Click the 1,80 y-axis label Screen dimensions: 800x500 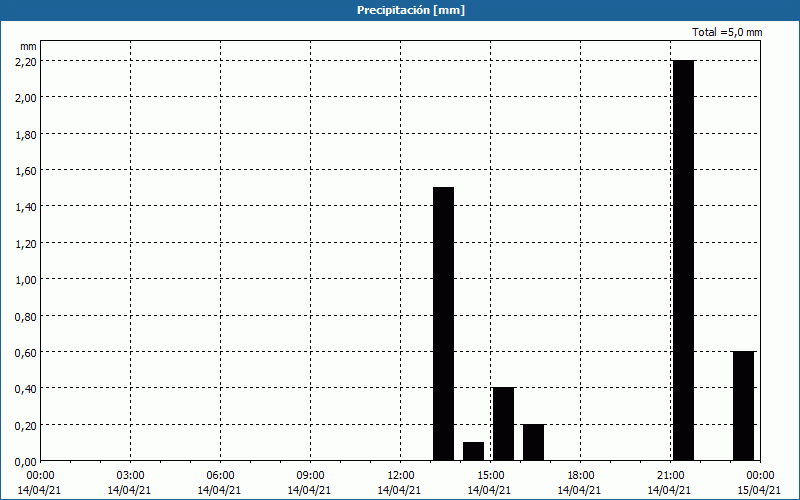(x=26, y=134)
